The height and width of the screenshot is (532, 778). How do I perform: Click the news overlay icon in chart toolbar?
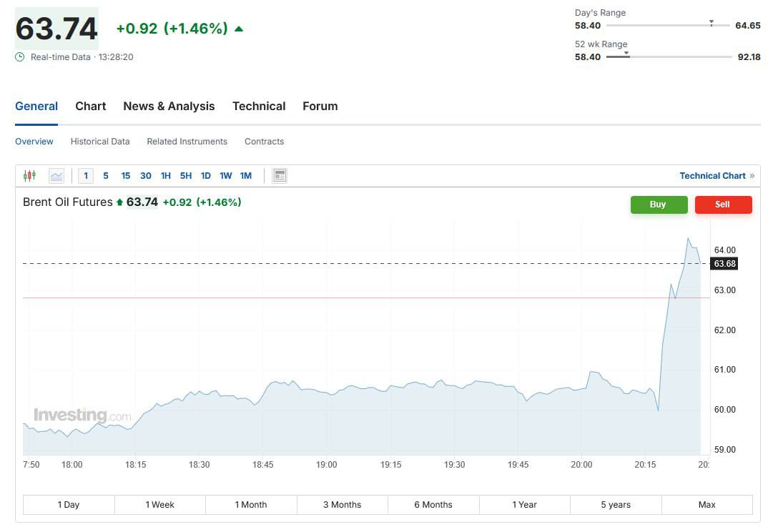[x=280, y=175]
